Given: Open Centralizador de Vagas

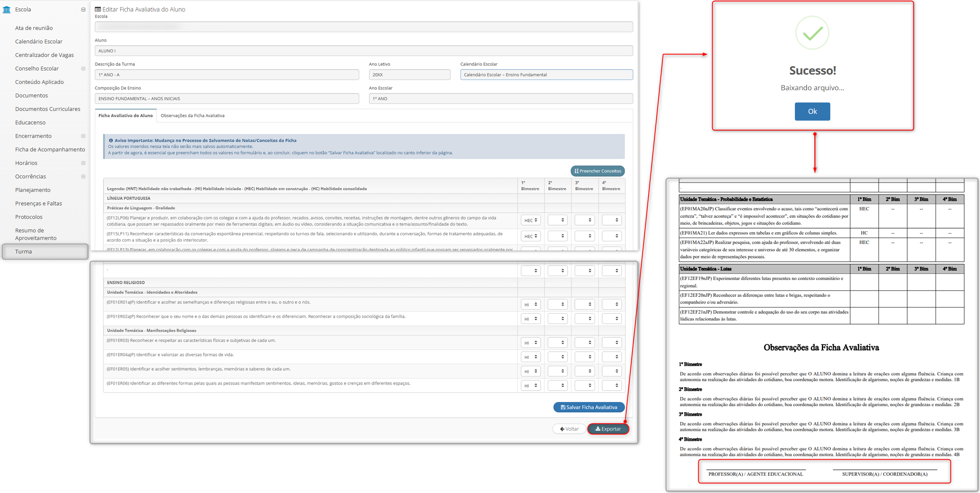Looking at the screenshot, I should [44, 55].
